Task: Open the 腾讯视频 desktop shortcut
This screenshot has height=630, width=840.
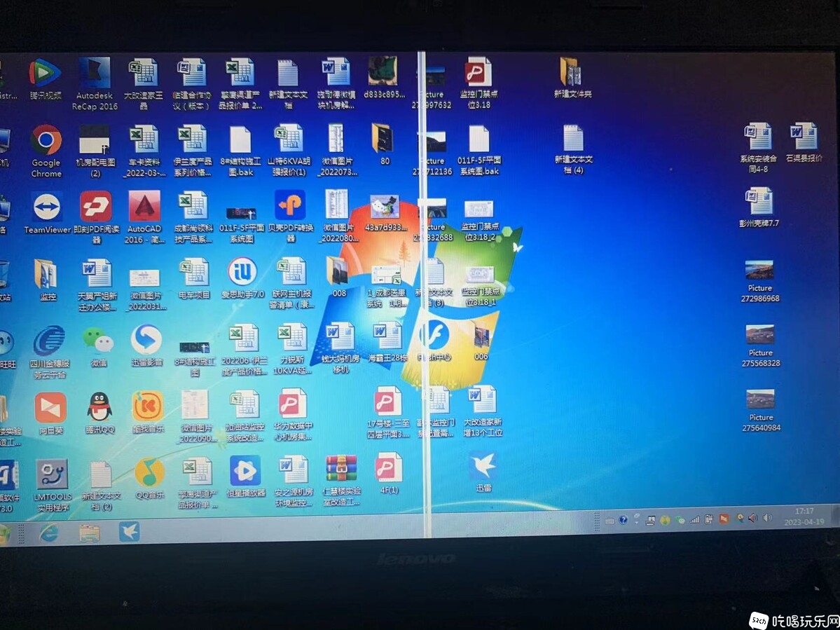Action: pyautogui.click(x=45, y=78)
